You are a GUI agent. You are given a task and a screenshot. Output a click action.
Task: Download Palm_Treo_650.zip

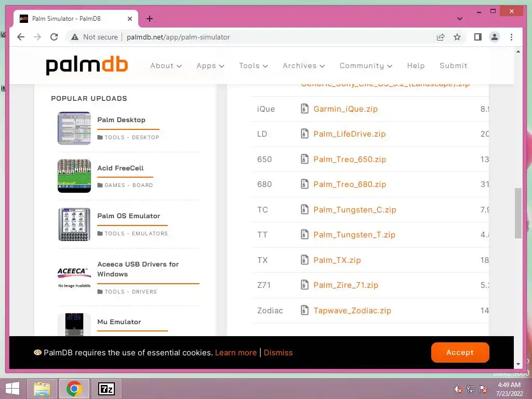350,159
